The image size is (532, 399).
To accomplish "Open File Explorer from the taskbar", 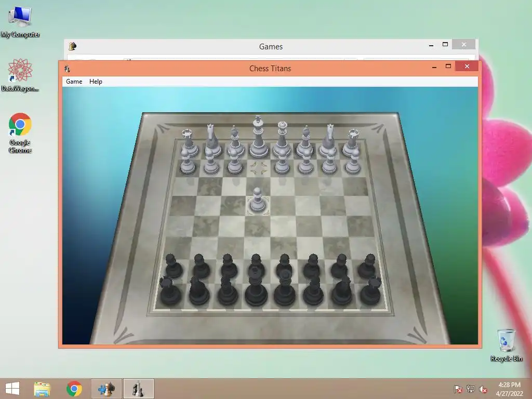I will coord(42,389).
